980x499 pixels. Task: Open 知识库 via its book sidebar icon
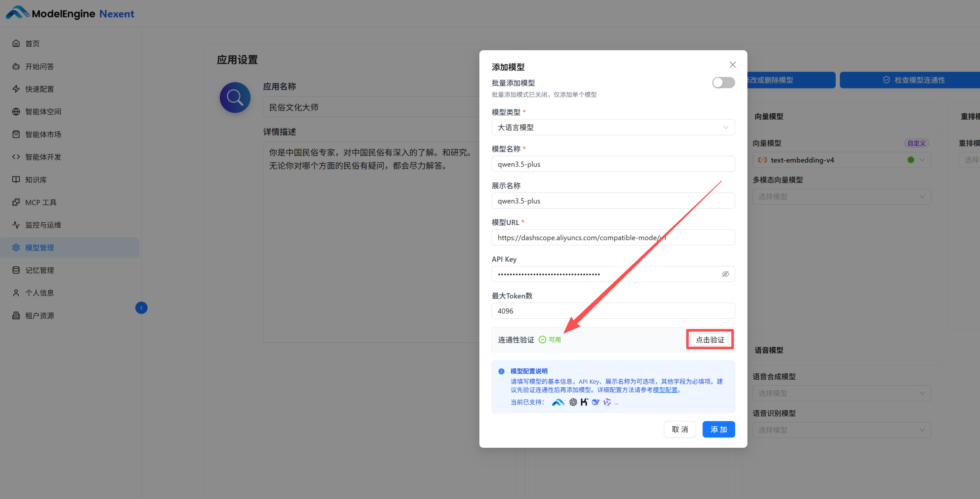pos(16,179)
